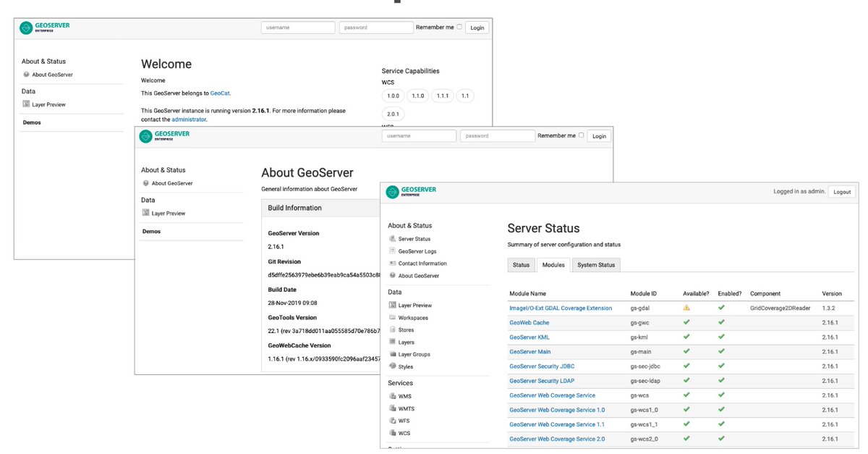Open Workspaces text link in sidebar
The image size is (868, 454).
[413, 318]
